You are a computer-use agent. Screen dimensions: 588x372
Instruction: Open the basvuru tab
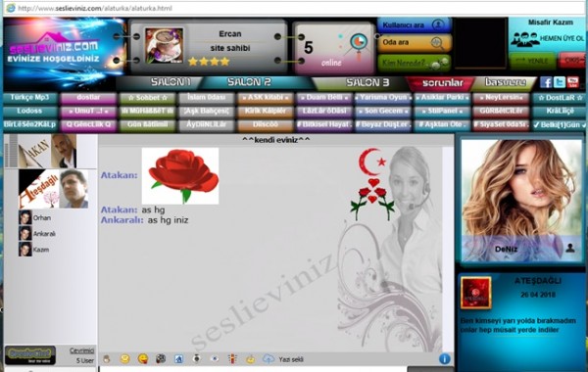[x=505, y=82]
